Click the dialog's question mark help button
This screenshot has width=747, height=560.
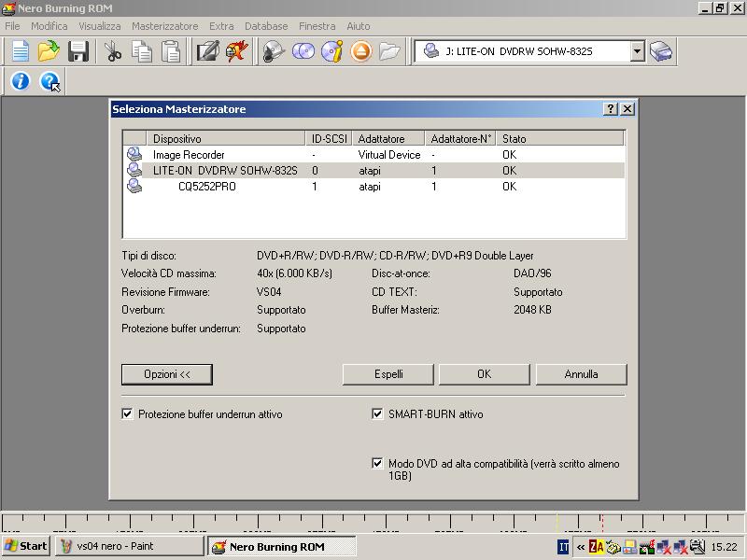[x=610, y=109]
